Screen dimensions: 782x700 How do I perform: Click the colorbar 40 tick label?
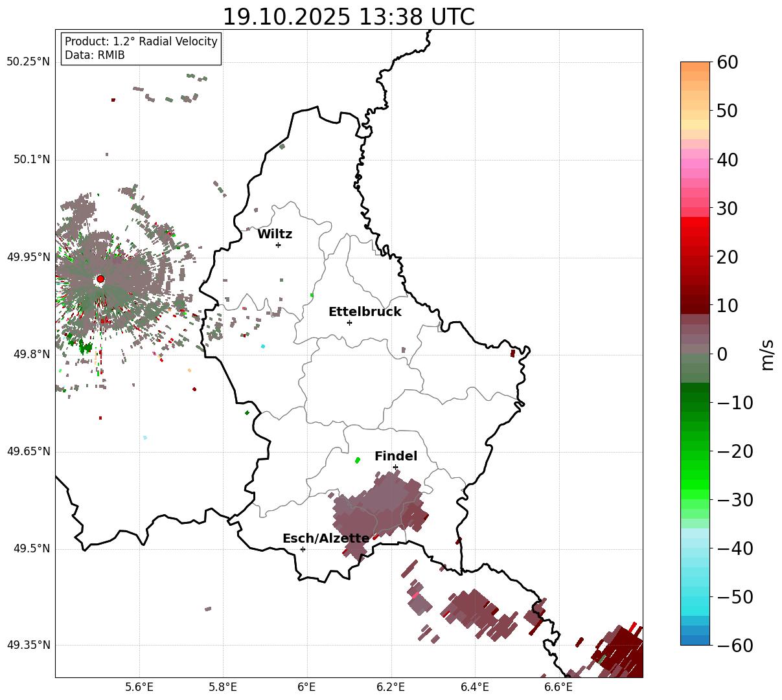[x=727, y=159]
